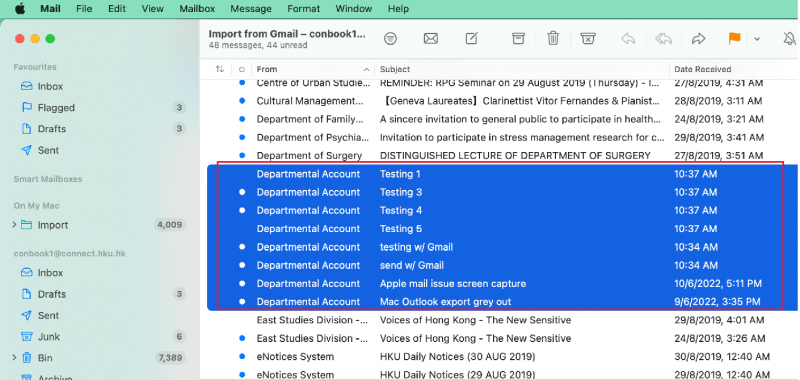This screenshot has width=800, height=380.
Task: Click unread dot on Department of Surgery row
Action: click(242, 156)
